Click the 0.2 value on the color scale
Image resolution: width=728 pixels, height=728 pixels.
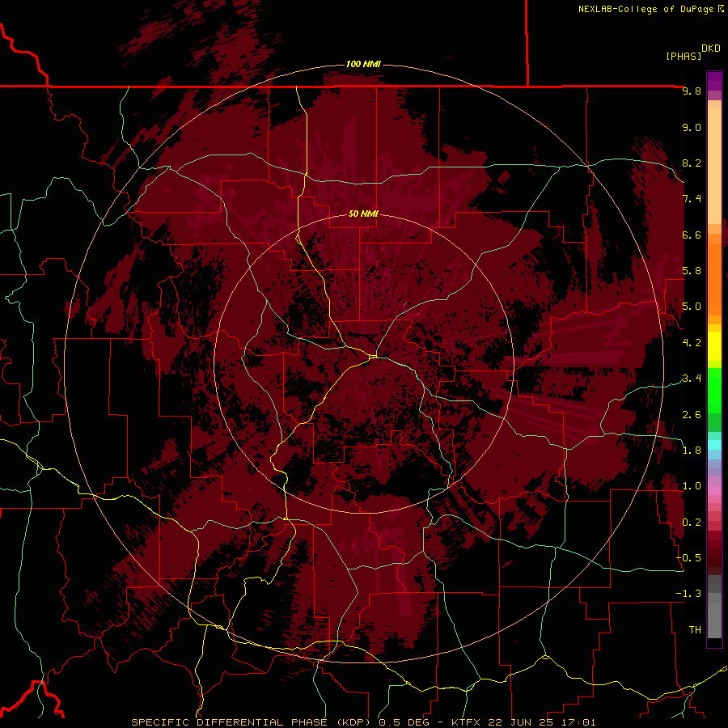pos(692,523)
